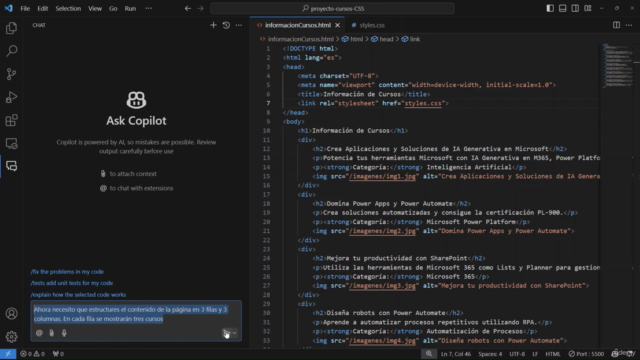The width and height of the screenshot is (640, 360).
Task: Start a new chat with plus icon
Action: pyautogui.click(x=213, y=25)
